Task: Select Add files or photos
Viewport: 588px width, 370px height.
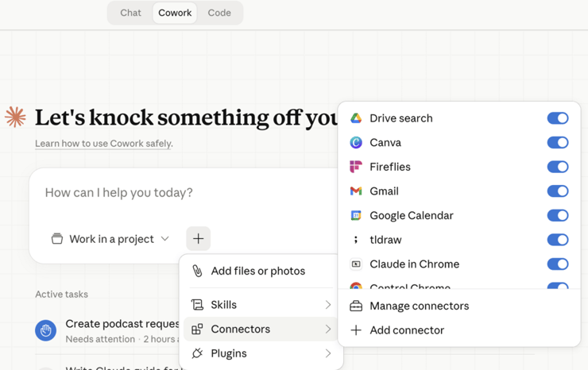Action: [257, 271]
